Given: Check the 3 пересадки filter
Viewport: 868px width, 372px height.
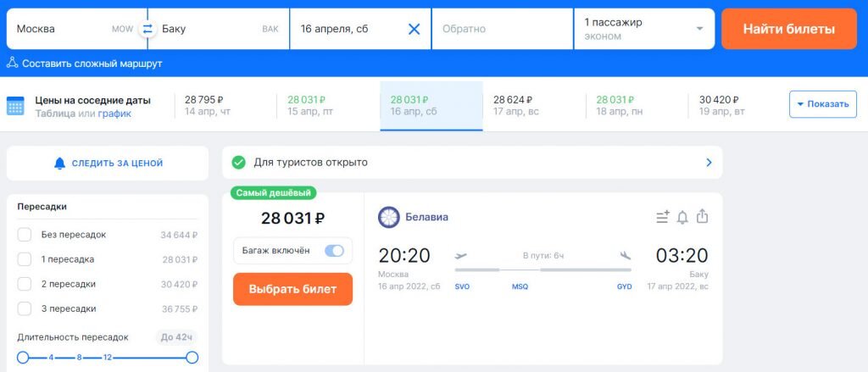Looking at the screenshot, I should [25, 308].
